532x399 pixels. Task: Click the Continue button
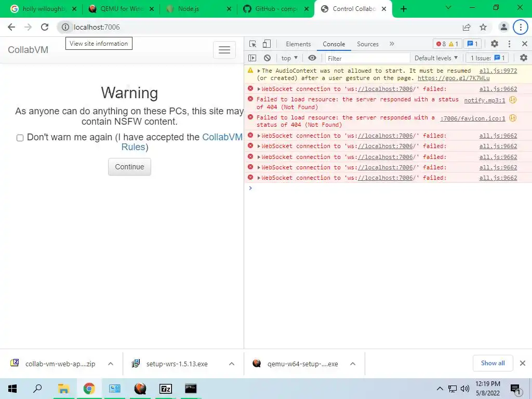pyautogui.click(x=129, y=167)
